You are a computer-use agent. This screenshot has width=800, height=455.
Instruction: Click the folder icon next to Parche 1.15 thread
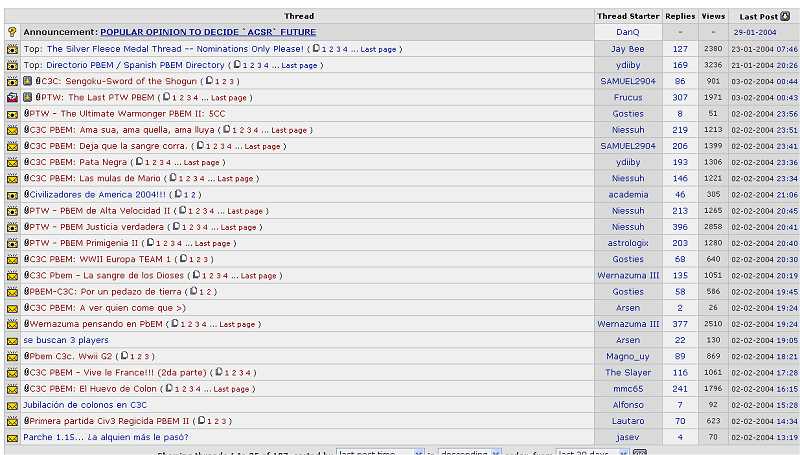click(12, 437)
